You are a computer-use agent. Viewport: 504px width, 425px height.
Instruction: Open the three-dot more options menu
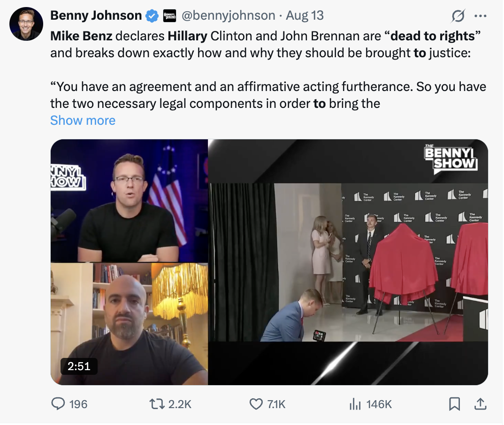click(x=481, y=16)
